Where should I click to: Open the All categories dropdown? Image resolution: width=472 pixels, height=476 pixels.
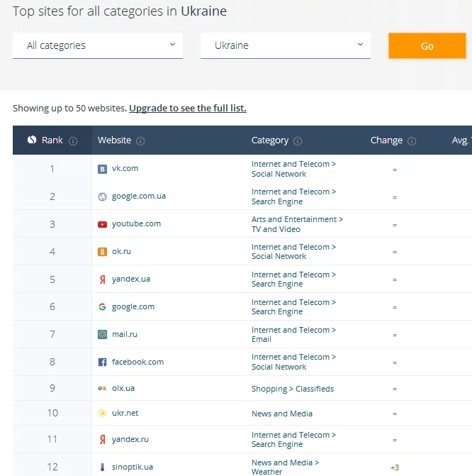(x=98, y=45)
